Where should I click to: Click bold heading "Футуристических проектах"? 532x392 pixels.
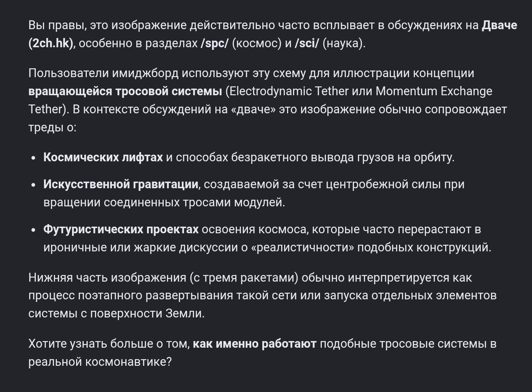[x=121, y=229]
